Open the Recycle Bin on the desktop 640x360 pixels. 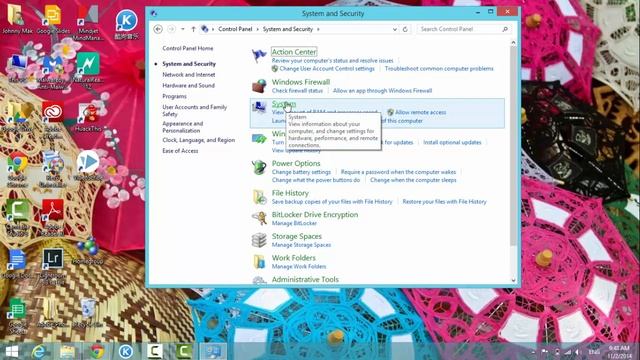click(x=88, y=313)
